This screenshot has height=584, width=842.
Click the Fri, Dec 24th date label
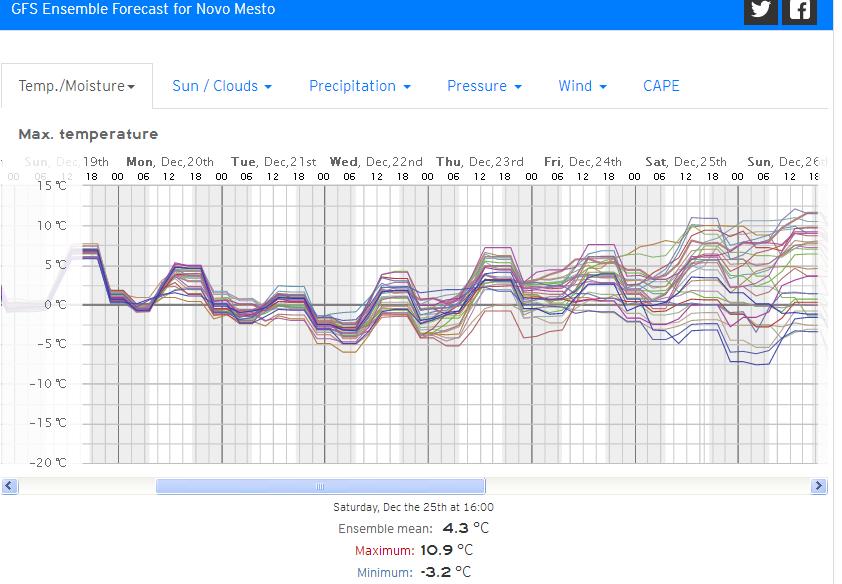pyautogui.click(x=583, y=161)
